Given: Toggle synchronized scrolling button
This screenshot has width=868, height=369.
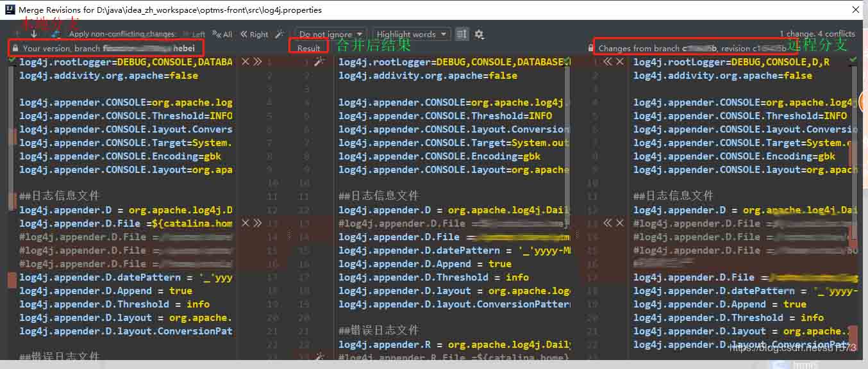Looking at the screenshot, I should coord(462,35).
